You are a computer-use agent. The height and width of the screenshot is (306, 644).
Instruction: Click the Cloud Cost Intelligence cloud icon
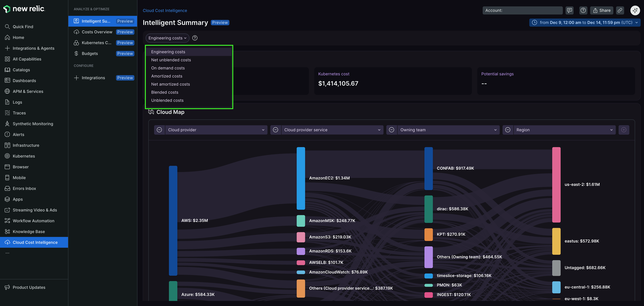click(x=7, y=242)
